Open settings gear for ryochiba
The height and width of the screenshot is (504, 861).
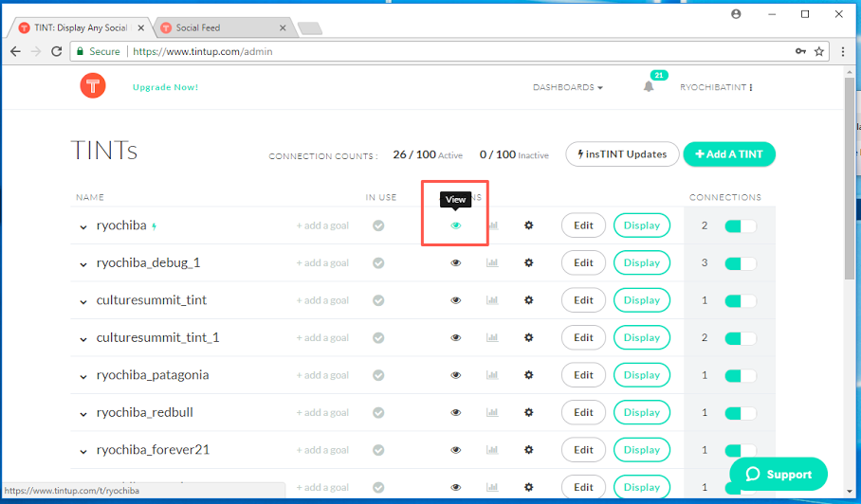529,225
